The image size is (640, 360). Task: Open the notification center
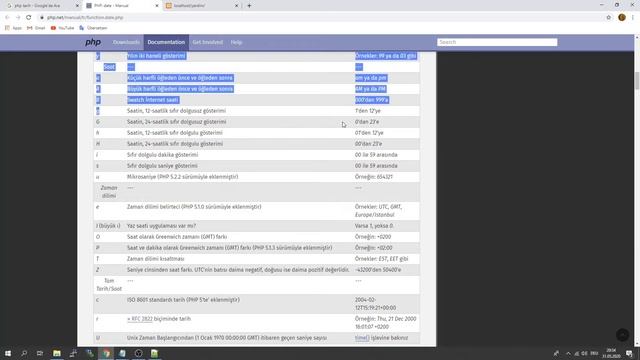click(x=629, y=353)
